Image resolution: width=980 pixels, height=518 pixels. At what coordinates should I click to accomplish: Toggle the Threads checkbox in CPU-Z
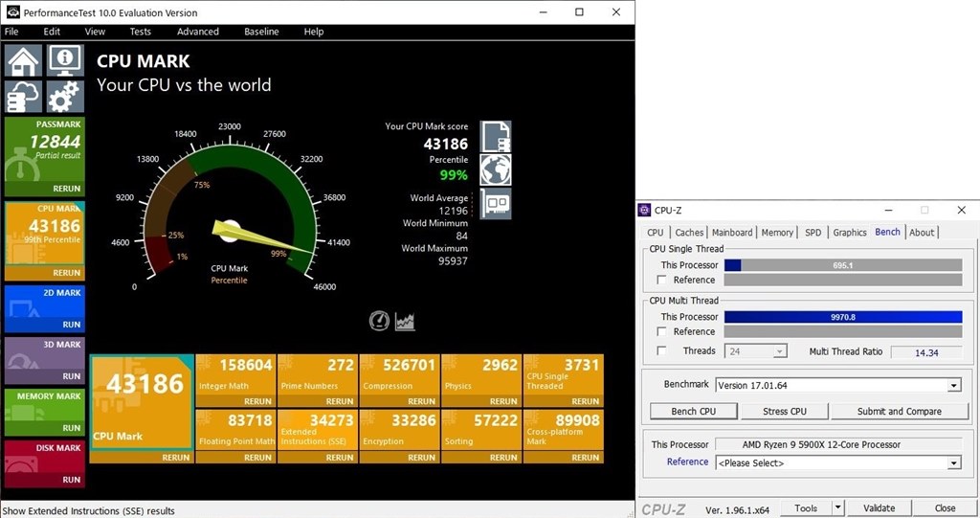[x=662, y=351]
